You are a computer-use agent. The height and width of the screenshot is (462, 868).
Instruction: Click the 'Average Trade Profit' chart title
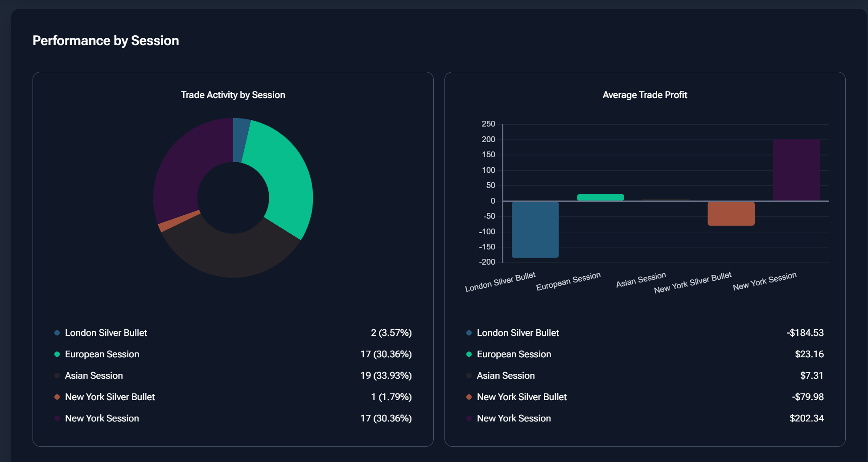(645, 95)
